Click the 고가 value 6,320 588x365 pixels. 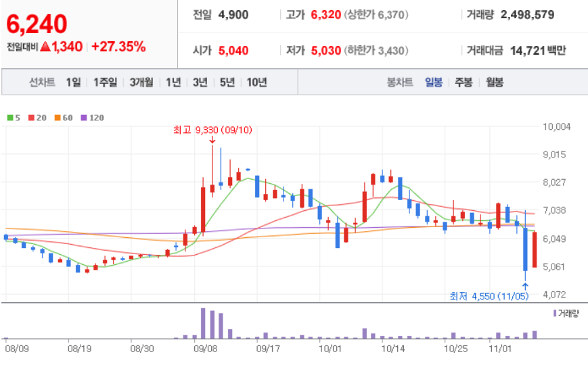coord(326,15)
